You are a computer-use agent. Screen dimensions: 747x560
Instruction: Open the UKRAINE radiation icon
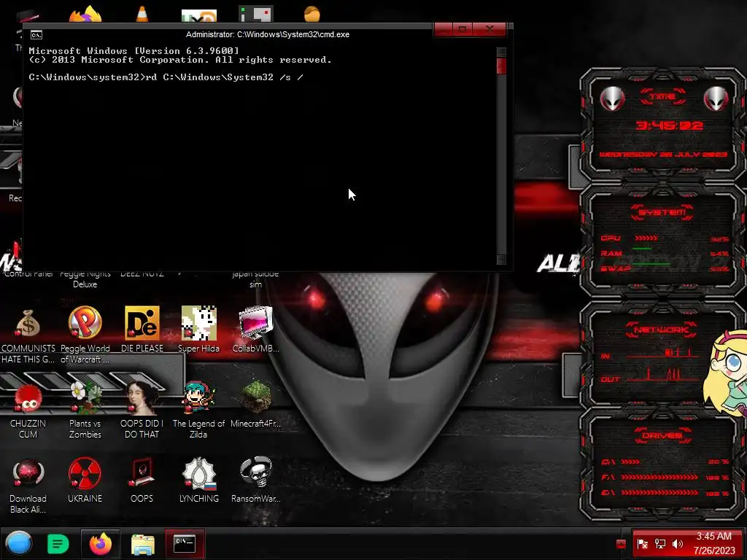85,481
